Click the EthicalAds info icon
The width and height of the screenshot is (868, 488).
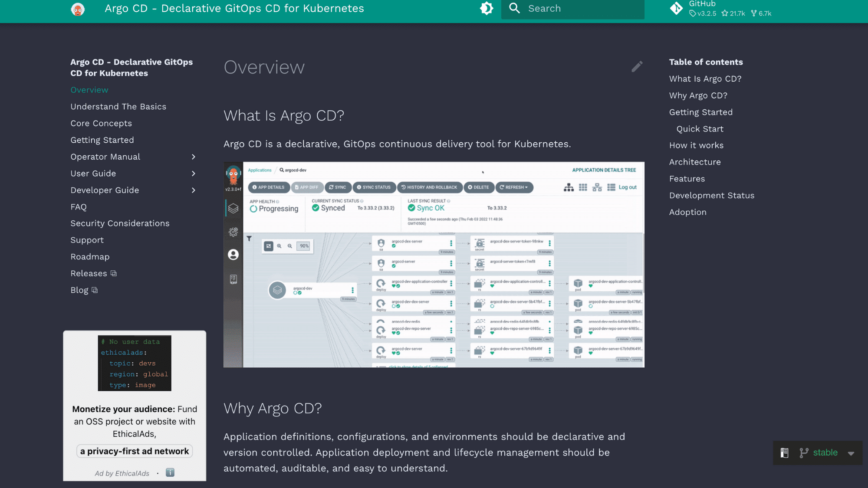(x=170, y=473)
